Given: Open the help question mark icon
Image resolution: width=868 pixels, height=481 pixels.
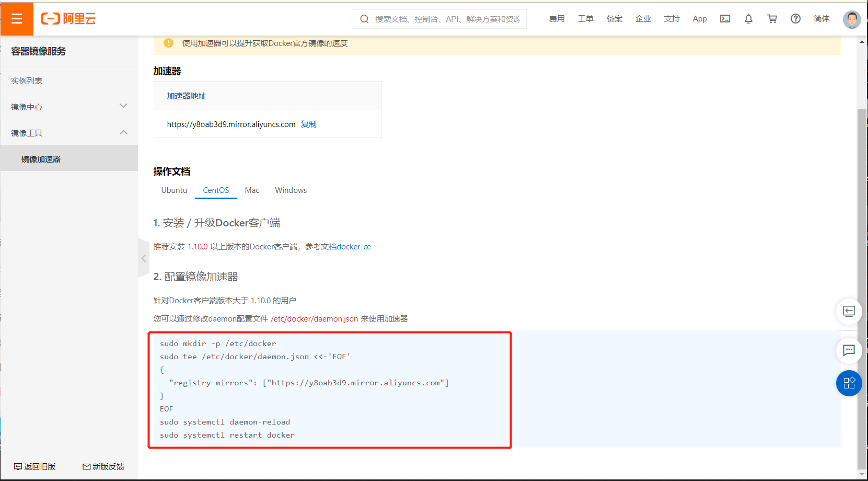Looking at the screenshot, I should (795, 19).
